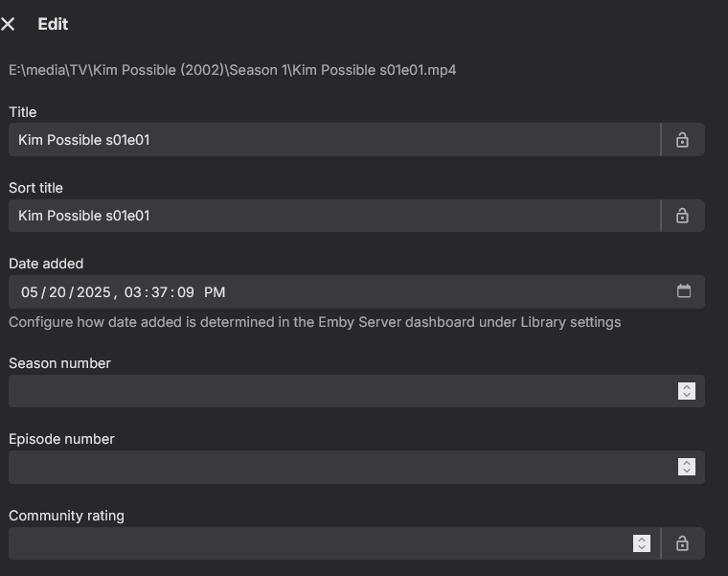This screenshot has height=576, width=728.
Task: Toggle the lock icon for Title
Action: click(x=682, y=140)
